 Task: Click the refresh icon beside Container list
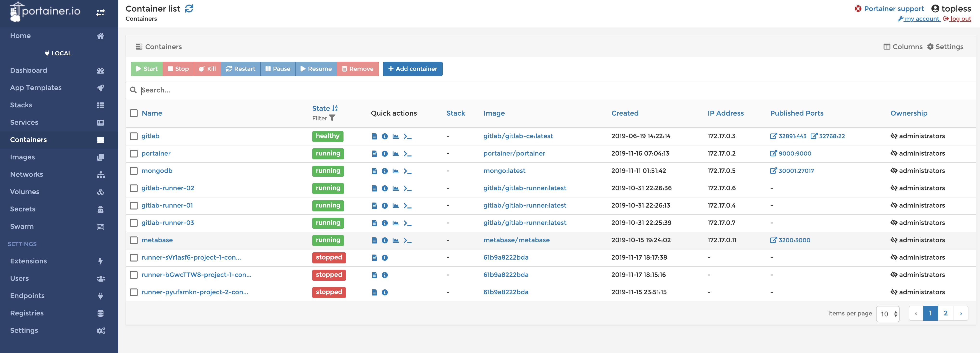pyautogui.click(x=189, y=8)
